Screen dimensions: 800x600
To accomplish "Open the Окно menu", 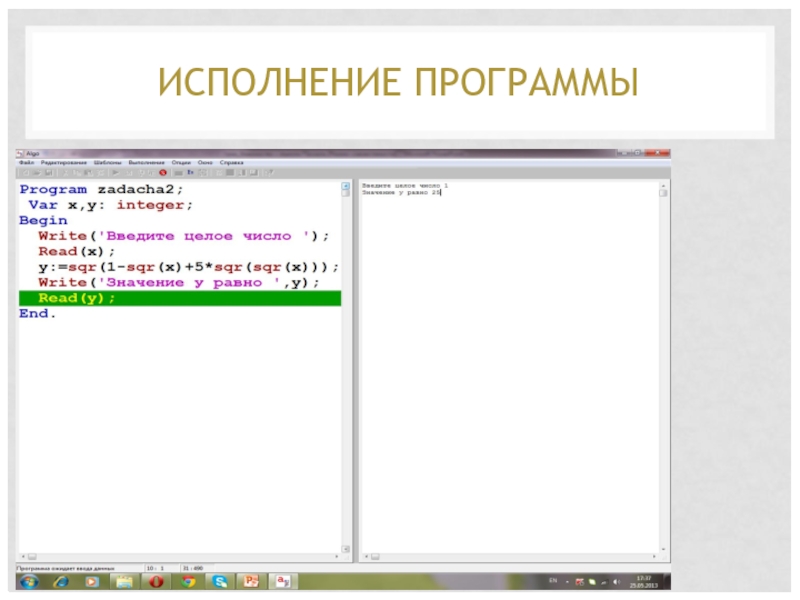I will point(205,163).
